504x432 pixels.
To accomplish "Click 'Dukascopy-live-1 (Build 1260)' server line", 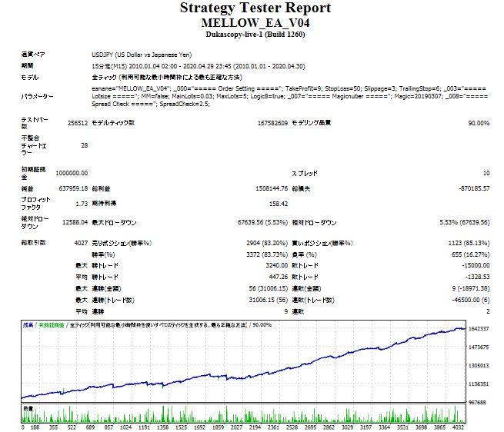I will click(x=255, y=35).
